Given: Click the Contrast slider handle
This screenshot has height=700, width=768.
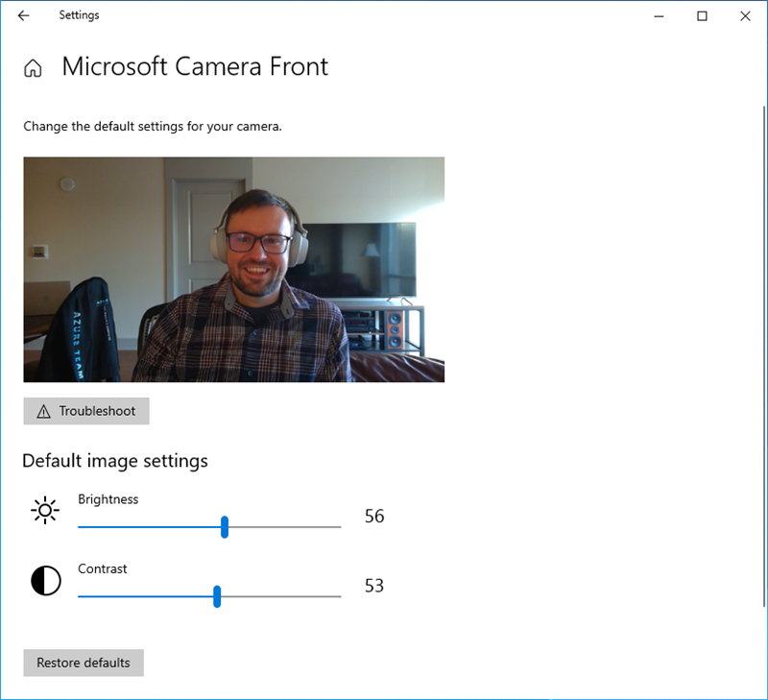Looking at the screenshot, I should [218, 597].
